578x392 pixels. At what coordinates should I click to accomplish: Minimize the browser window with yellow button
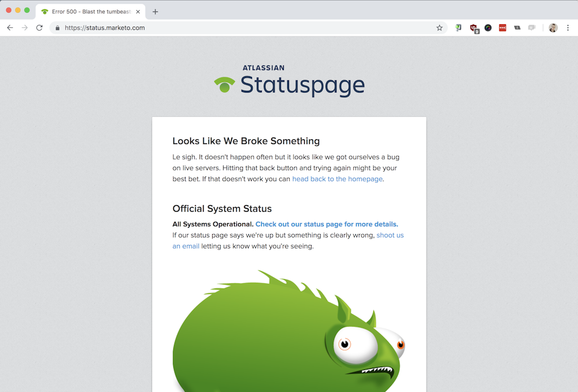[18, 10]
